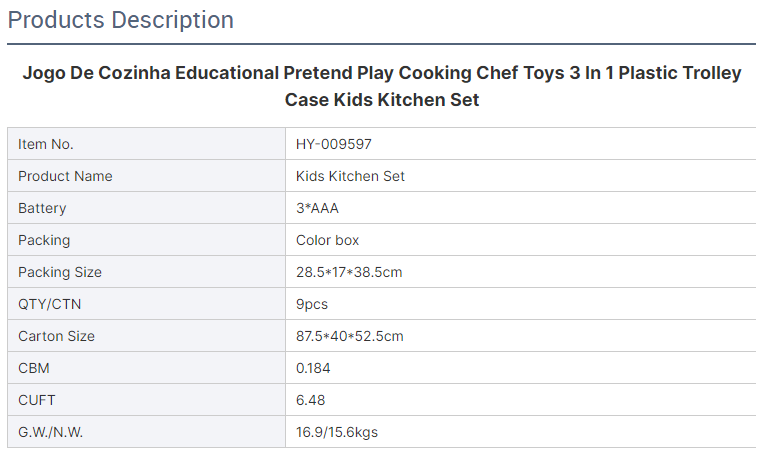
Task: Select the 0.184 CBM value
Action: click(x=313, y=368)
